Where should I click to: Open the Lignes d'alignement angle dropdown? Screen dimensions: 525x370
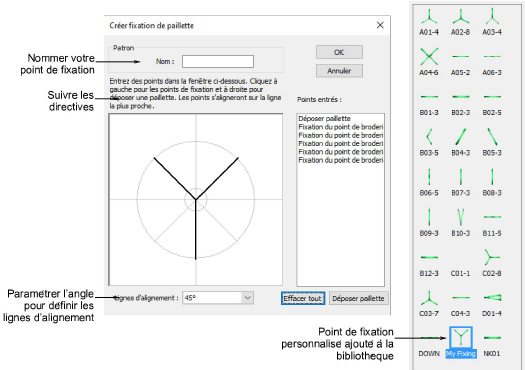point(247,298)
